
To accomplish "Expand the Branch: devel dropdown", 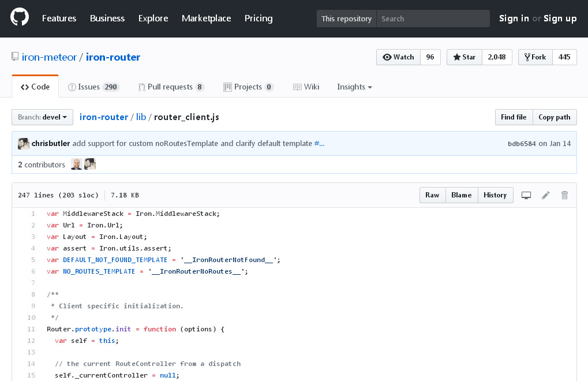I will tap(42, 117).
